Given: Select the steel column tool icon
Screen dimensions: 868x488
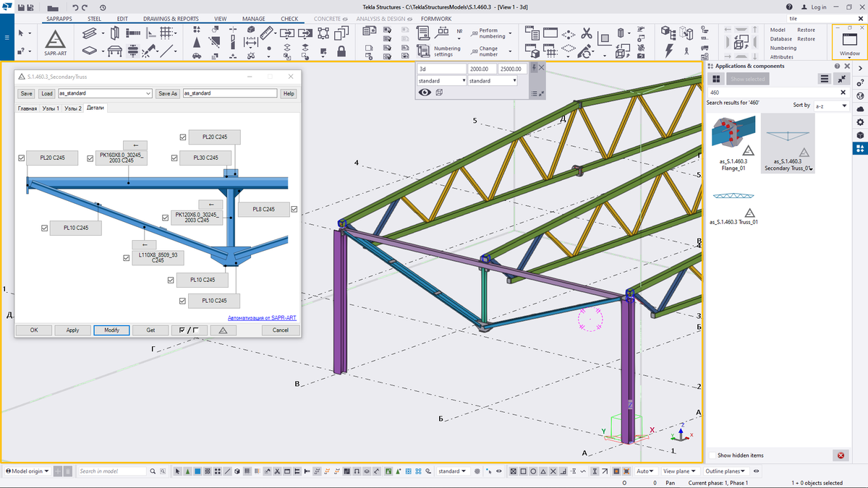Looking at the screenshot, I should pos(116,34).
